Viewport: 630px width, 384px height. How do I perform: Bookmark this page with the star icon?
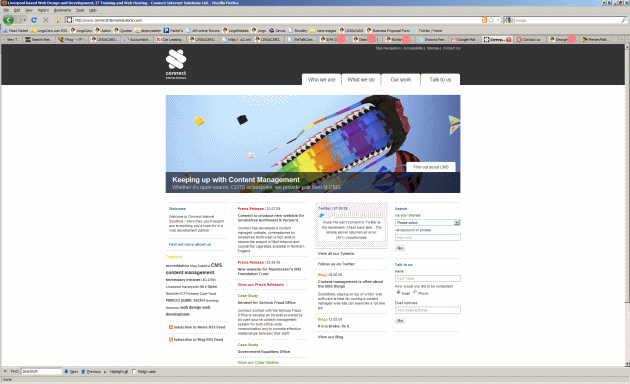pyautogui.click(x=491, y=20)
